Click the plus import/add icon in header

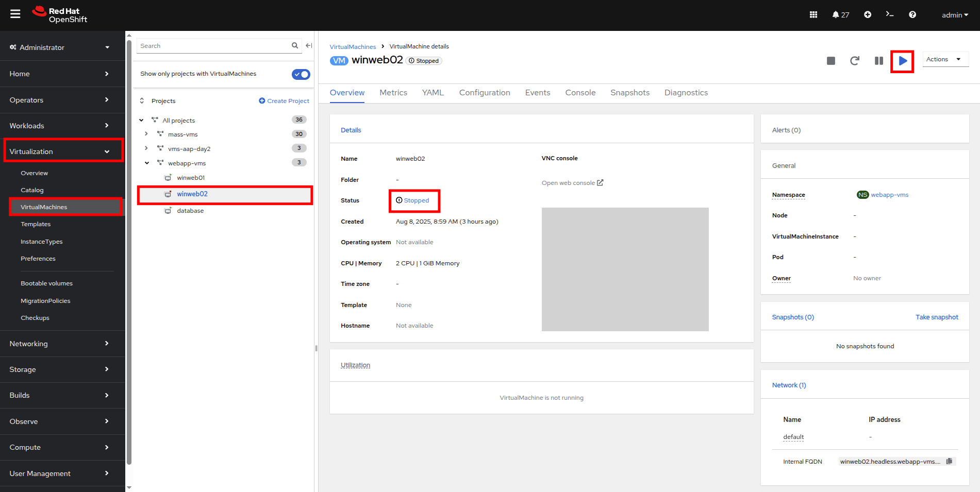click(868, 15)
